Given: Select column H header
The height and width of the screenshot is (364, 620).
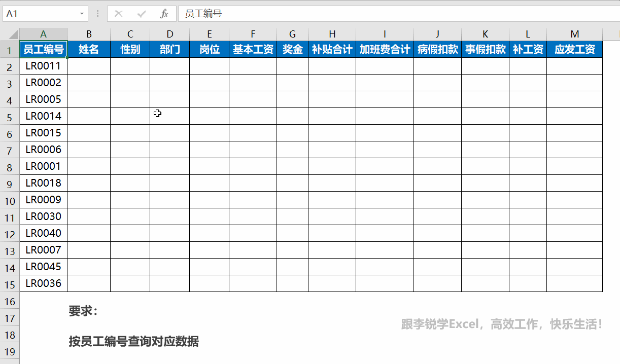Looking at the screenshot, I should 332,34.
